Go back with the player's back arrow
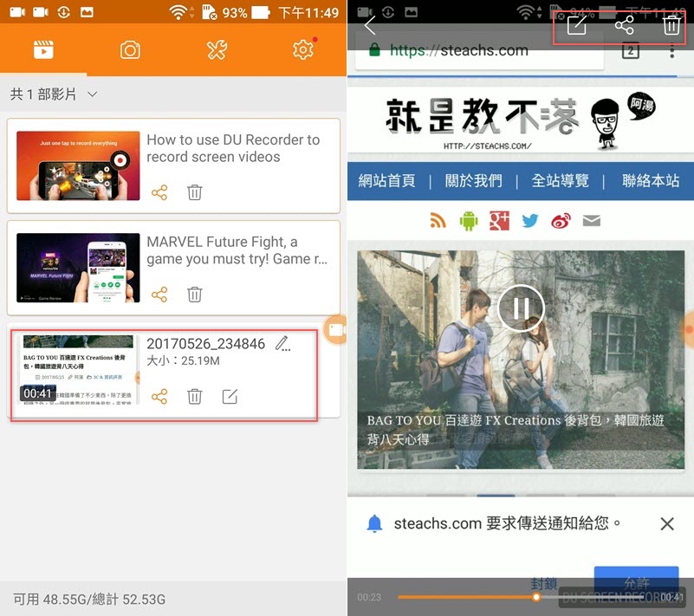Viewport: 694px width, 616px height. tap(370, 25)
